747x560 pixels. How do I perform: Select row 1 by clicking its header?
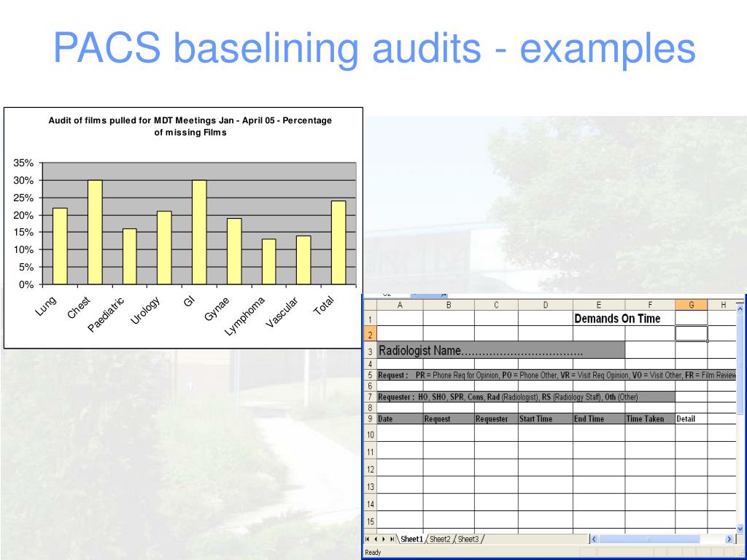370,319
